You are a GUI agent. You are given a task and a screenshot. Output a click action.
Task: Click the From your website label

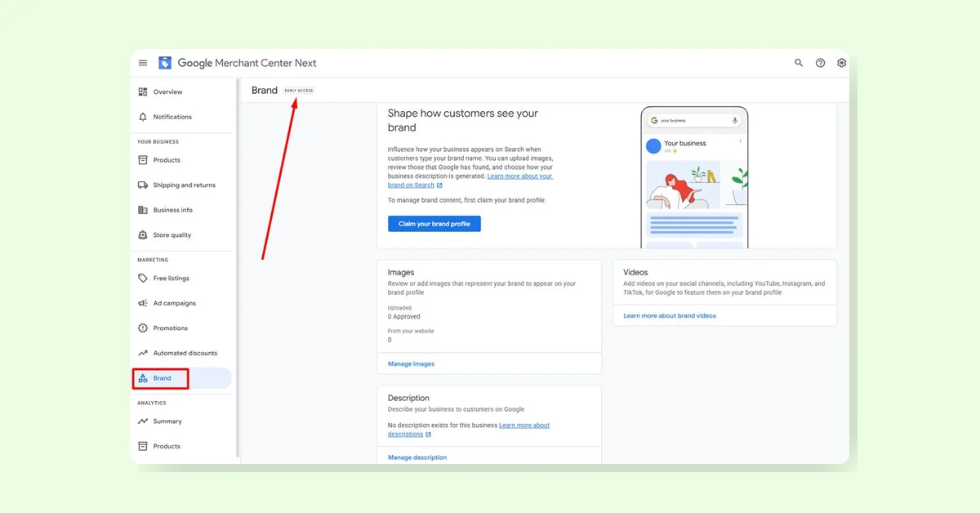411,332
